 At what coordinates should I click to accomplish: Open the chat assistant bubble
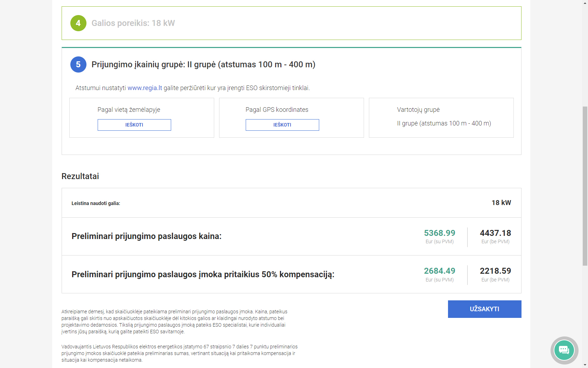coord(564,350)
